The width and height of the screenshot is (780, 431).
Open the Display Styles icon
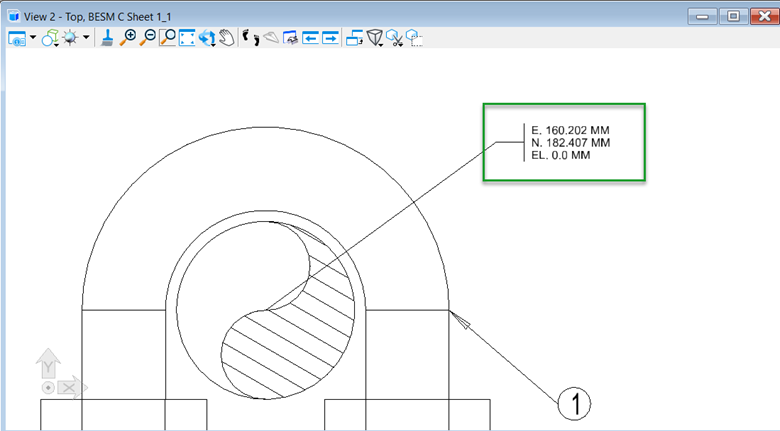pyautogui.click(x=50, y=38)
